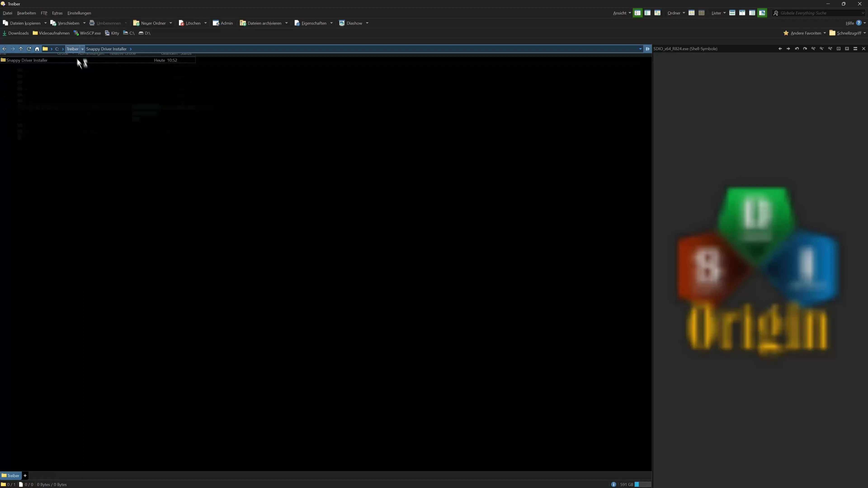
Task: Rotate image left in viewer pane
Action: point(797,49)
